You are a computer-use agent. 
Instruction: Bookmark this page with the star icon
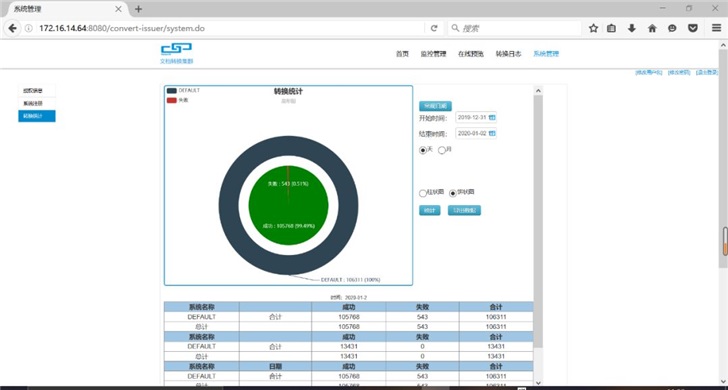tap(593, 28)
